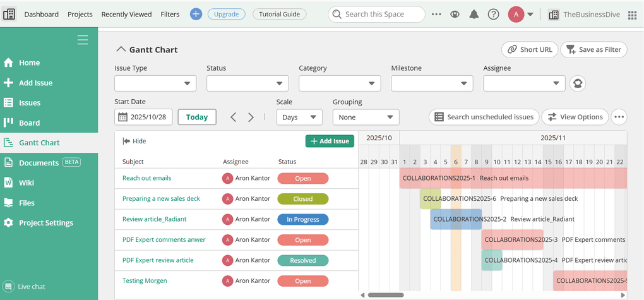The width and height of the screenshot is (644, 300).
Task: Click the blue plus add button
Action: point(196,14)
